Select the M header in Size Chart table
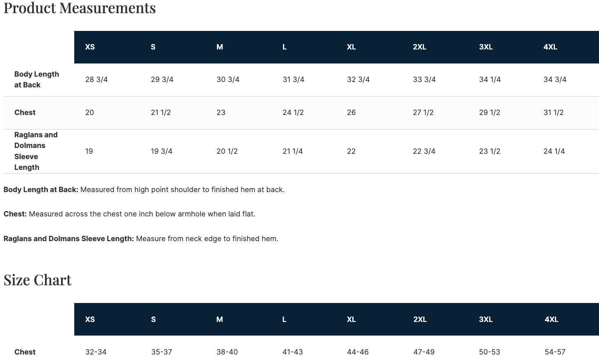The width and height of the screenshot is (599, 364). (x=219, y=319)
